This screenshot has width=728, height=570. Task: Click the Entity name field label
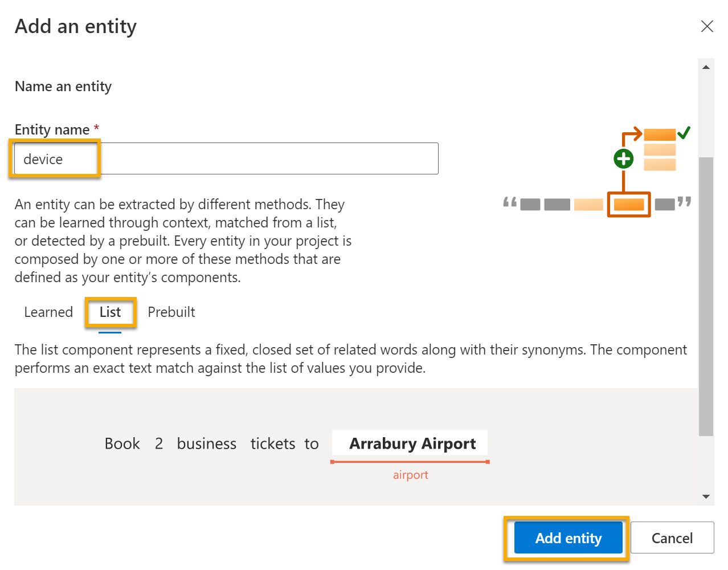[x=52, y=130]
